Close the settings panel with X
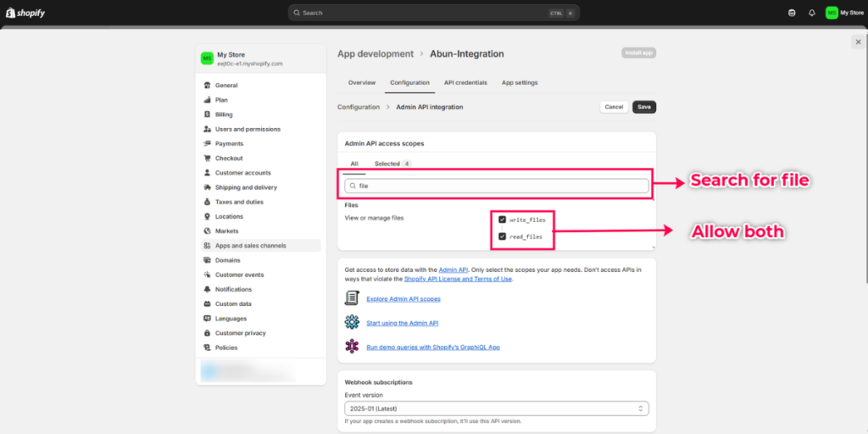Screen dimensions: 868x434 tap(858, 42)
